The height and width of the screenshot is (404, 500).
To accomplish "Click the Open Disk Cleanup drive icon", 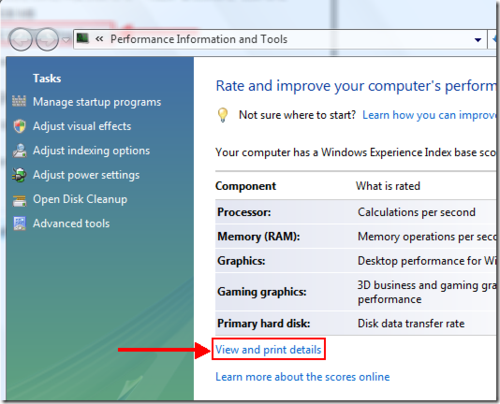I will pyautogui.click(x=19, y=200).
